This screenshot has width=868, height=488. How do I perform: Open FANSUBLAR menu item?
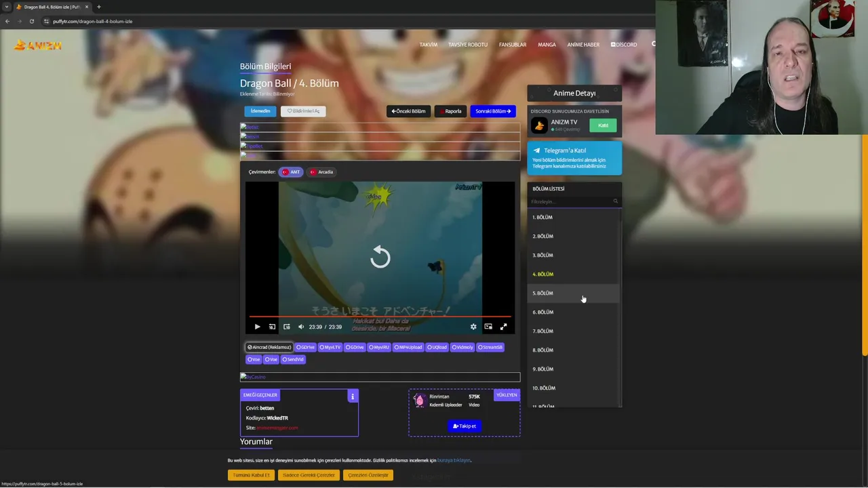point(513,45)
